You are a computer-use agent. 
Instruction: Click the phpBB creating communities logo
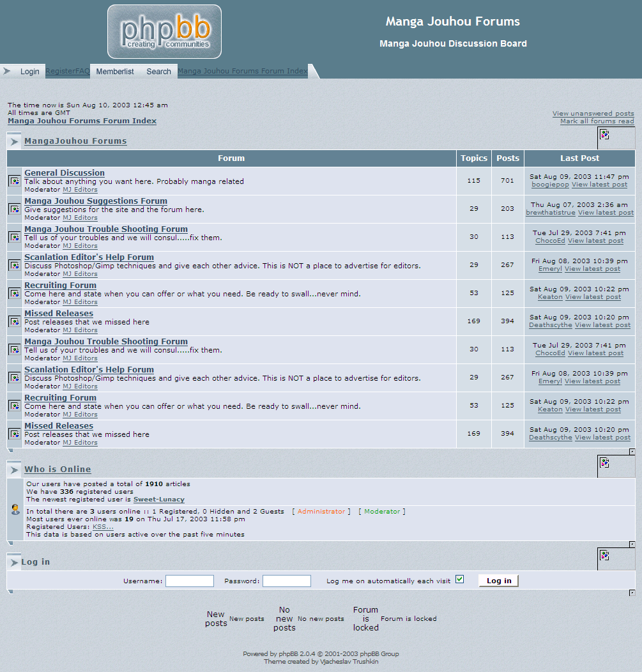164,32
